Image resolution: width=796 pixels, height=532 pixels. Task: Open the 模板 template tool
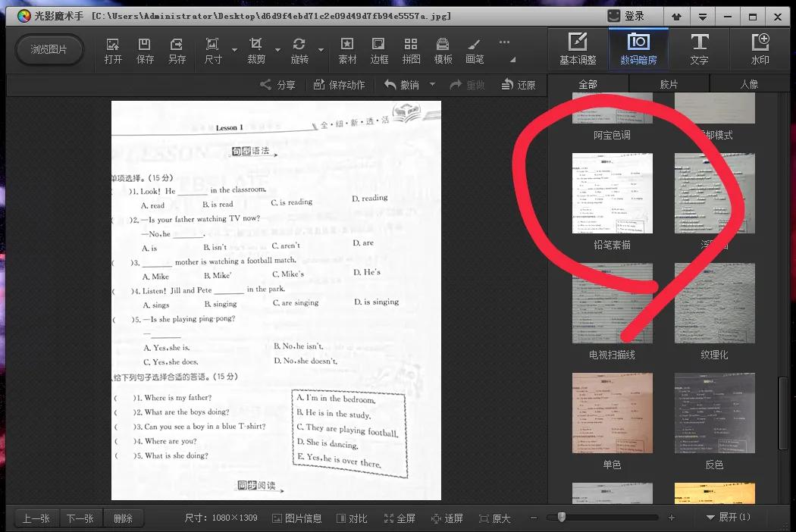click(443, 51)
